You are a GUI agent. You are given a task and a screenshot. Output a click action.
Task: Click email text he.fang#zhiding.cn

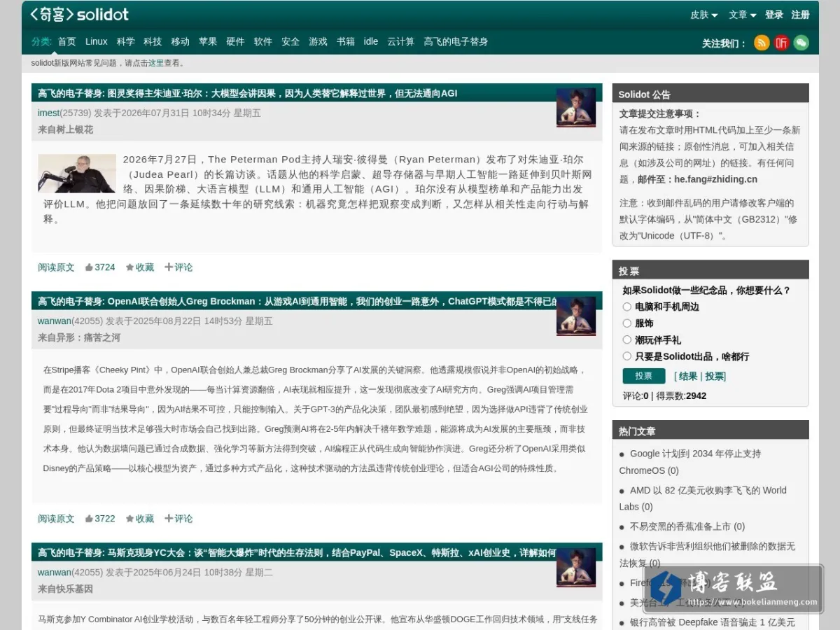point(715,179)
